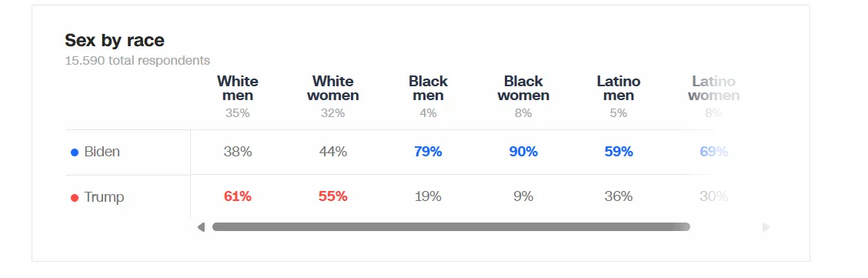This screenshot has height=278, width=868.
Task: Select the Black women column header
Action: click(x=523, y=88)
